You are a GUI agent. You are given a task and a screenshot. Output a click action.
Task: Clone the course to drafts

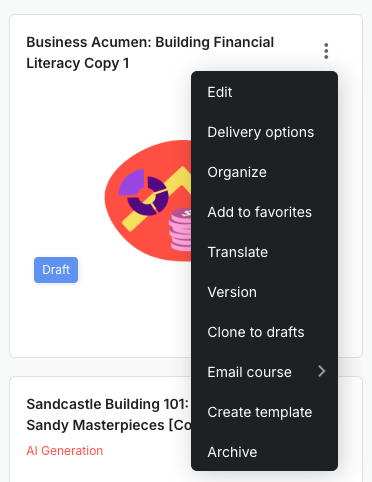point(264,332)
